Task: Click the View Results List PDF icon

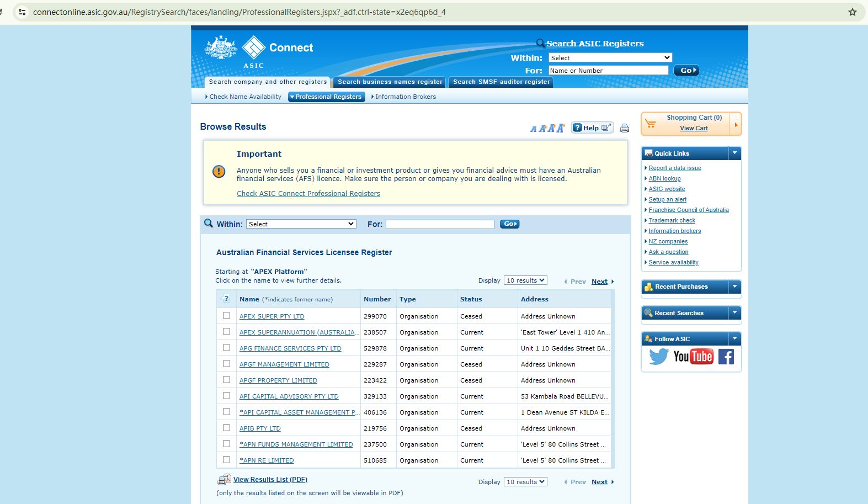Action: pos(224,480)
